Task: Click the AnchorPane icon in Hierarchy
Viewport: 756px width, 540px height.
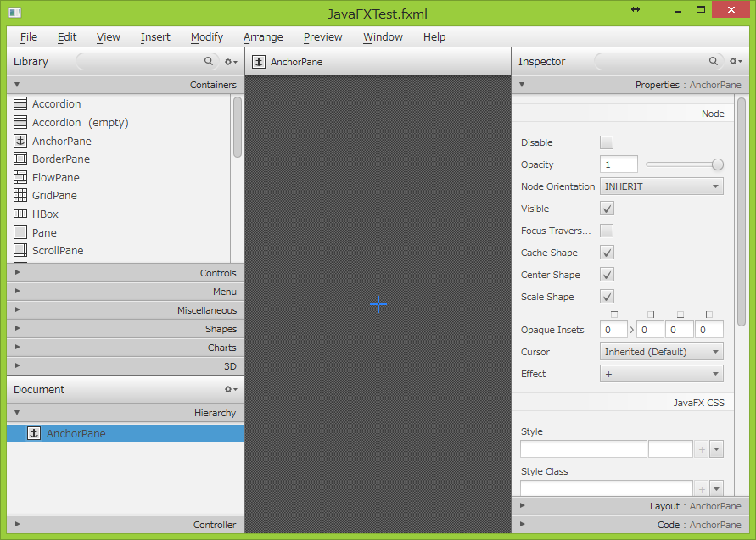Action: pyautogui.click(x=34, y=433)
